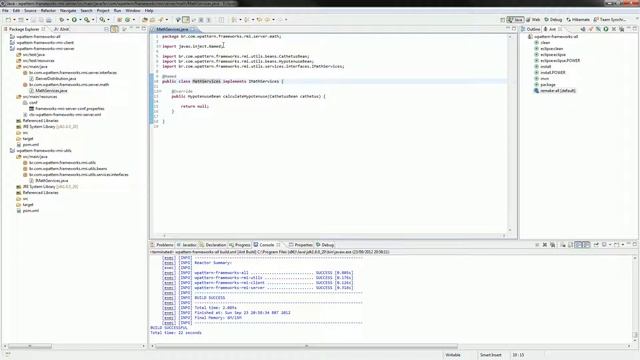Image resolution: width=640 pixels, height=360 pixels.
Task: Open the Debug button dropdown arrow
Action: click(x=67, y=20)
